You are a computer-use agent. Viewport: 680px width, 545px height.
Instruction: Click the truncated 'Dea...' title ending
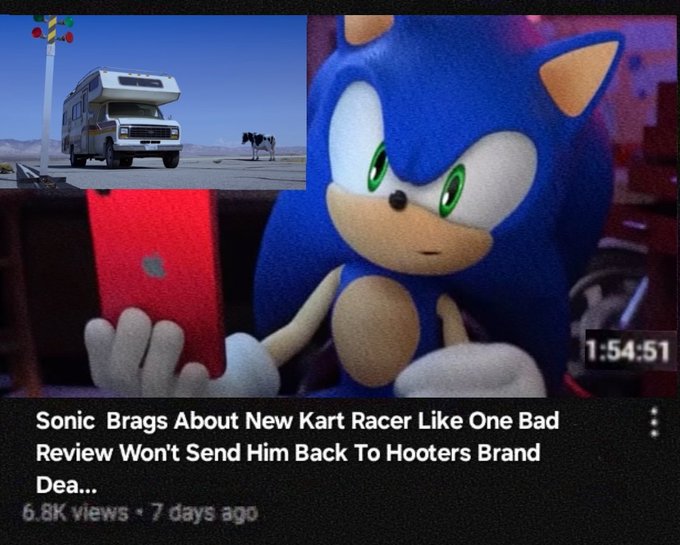tap(66, 485)
